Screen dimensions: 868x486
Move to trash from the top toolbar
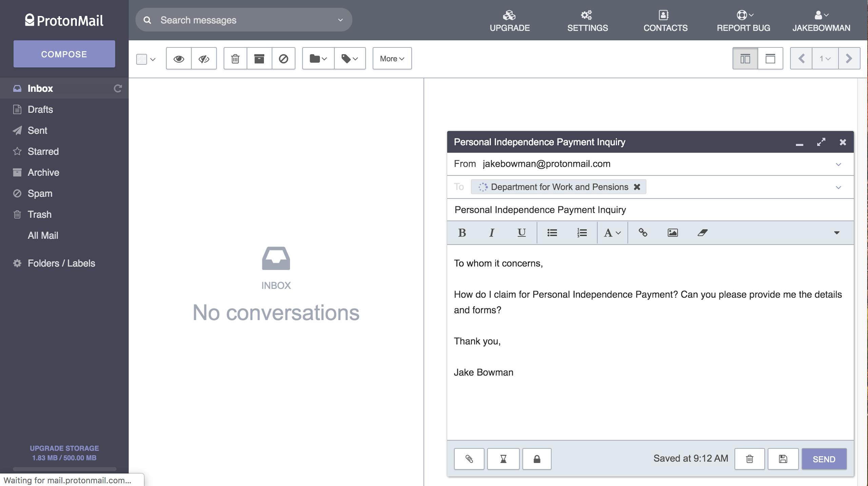point(235,59)
